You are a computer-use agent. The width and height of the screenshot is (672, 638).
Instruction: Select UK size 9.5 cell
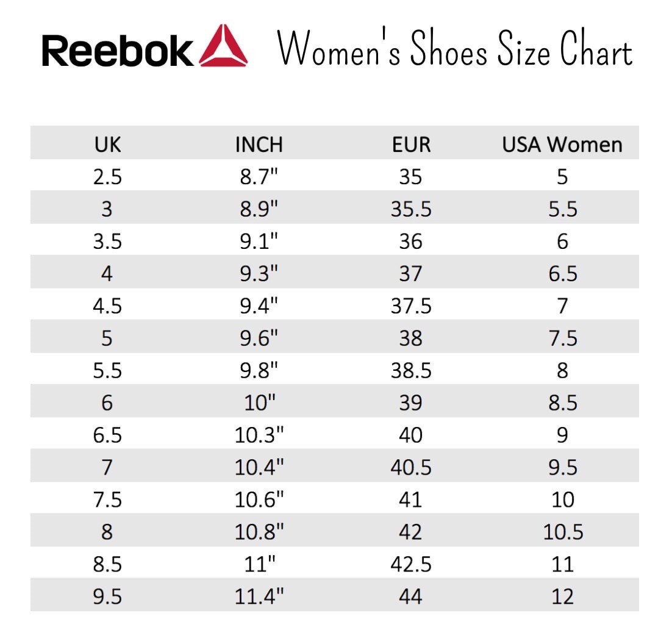(x=107, y=597)
